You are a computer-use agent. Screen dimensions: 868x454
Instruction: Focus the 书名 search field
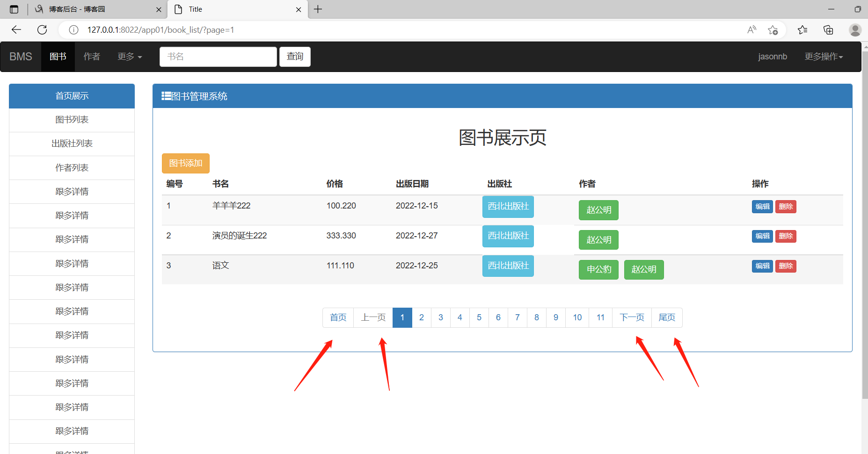tap(218, 57)
